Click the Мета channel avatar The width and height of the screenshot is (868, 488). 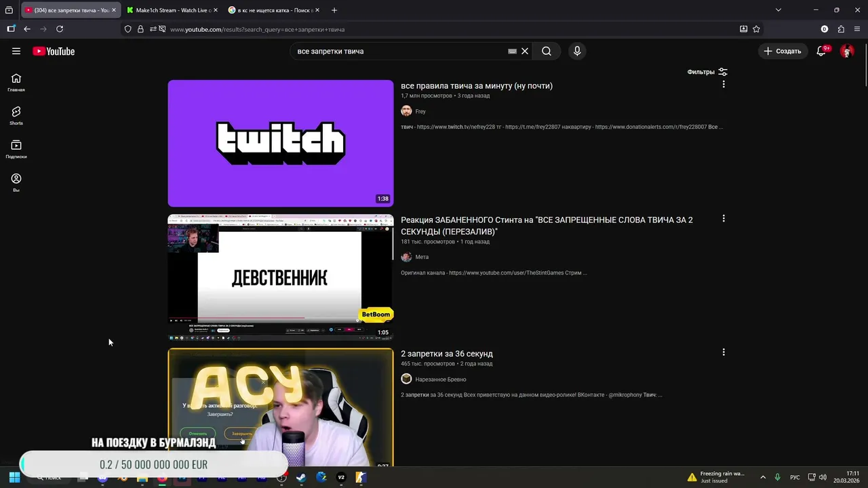406,257
